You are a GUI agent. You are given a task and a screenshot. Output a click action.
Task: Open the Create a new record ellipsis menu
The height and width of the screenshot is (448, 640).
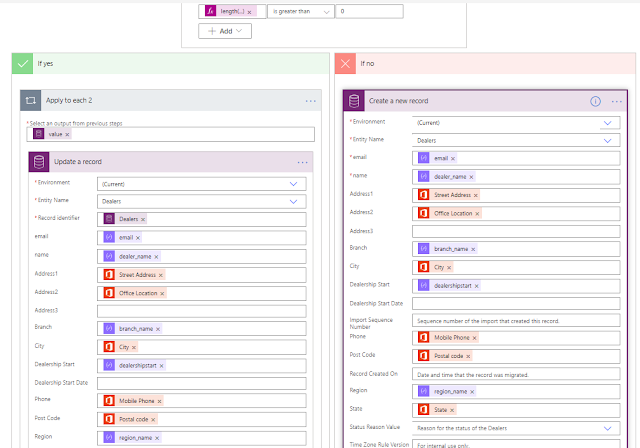point(616,101)
